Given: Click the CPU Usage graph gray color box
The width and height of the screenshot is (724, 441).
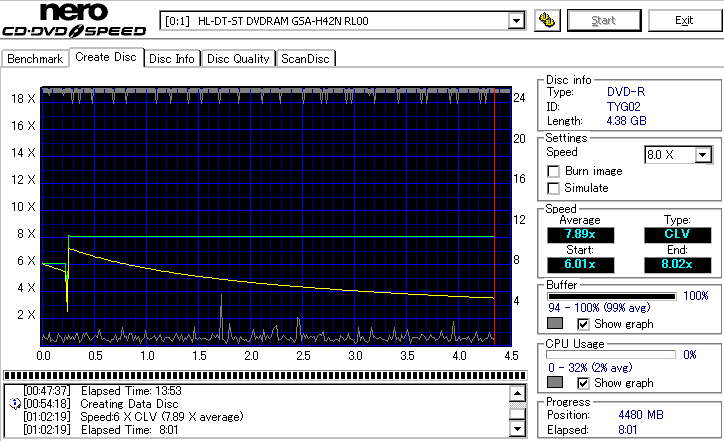Looking at the screenshot, I should point(555,383).
